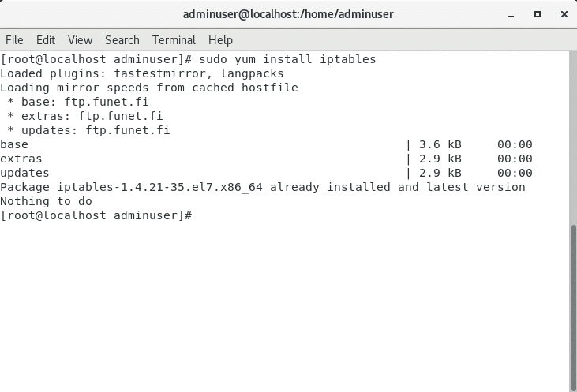Maximize the terminal window
Screen dimensions: 577x392
click(537, 14)
